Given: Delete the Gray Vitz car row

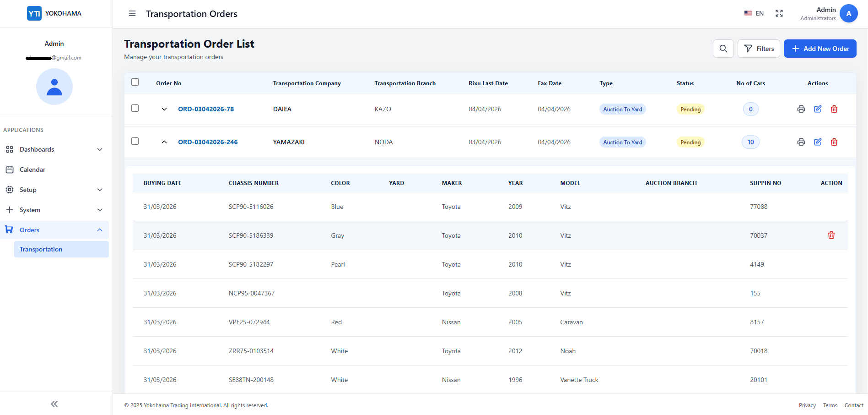Looking at the screenshot, I should pos(831,235).
